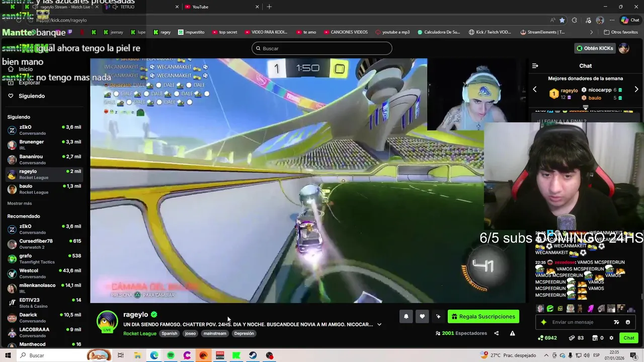Viewport: 644px width, 362px height.
Task: Open the EA app from the taskbar
Action: pyautogui.click(x=204, y=355)
